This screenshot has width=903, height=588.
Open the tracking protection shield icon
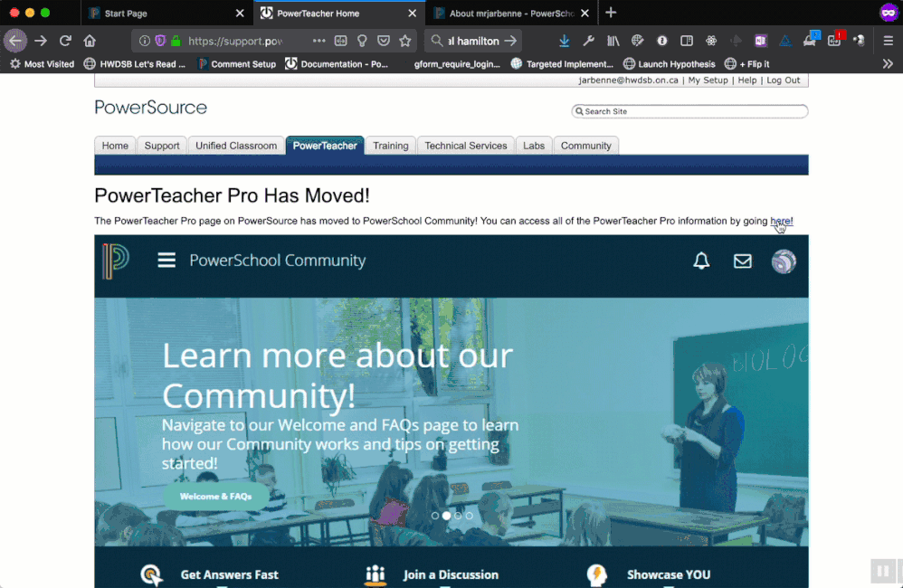[160, 41]
